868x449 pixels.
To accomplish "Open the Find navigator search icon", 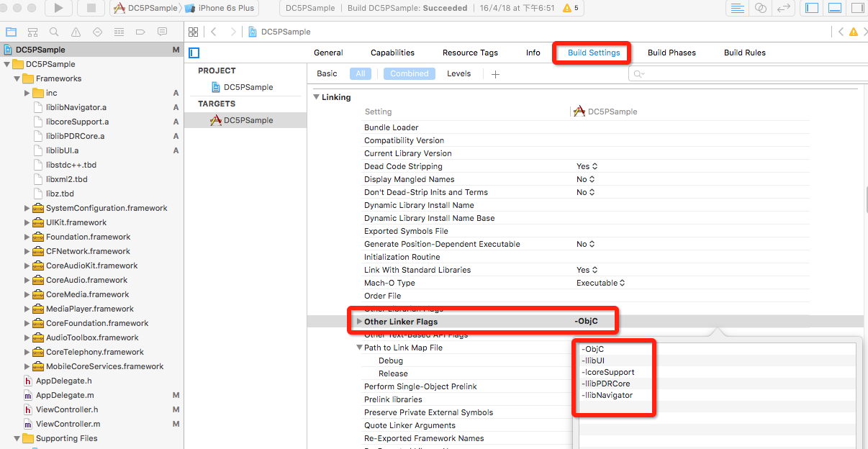I will tap(54, 32).
